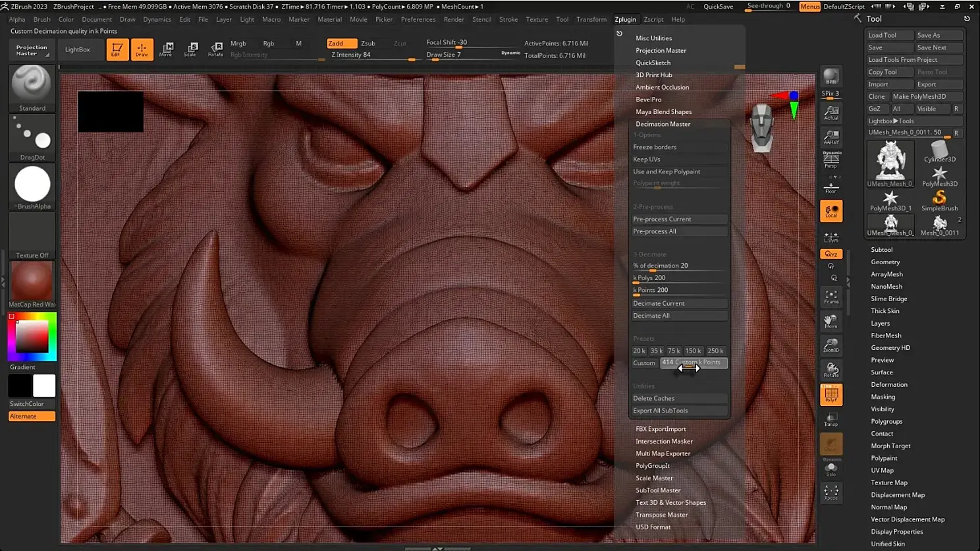
Task: Select the Rotate tool icon in top toolbar
Action: pos(215,49)
